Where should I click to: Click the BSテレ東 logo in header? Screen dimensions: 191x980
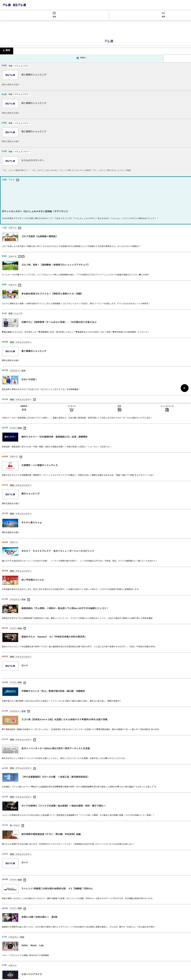[x=19, y=5]
